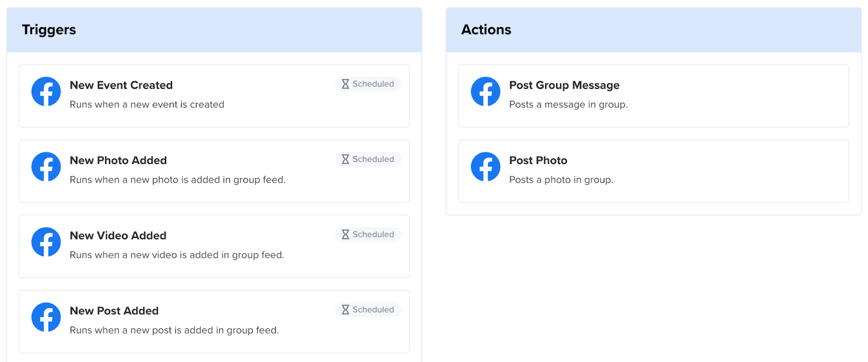The width and height of the screenshot is (868, 362).
Task: Click Facebook icon beside New Event Created
Action: 46,91
